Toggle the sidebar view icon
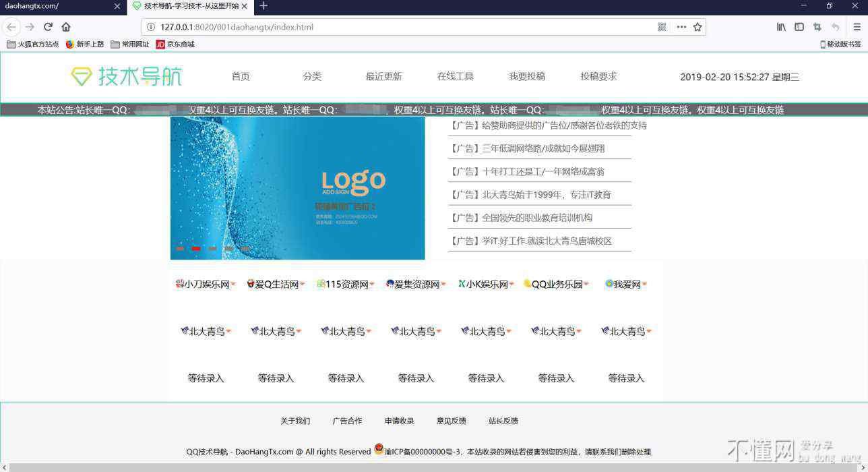 pos(799,27)
